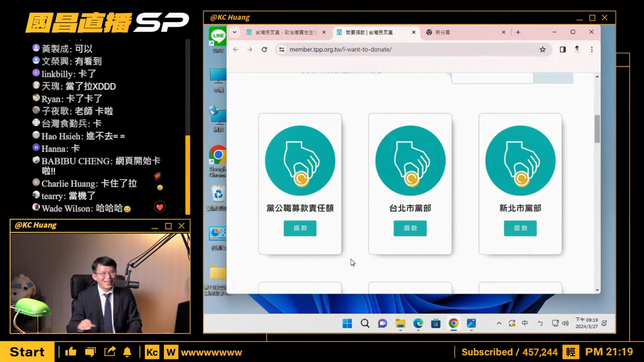Switch to Chrome on the taskbar
Screen dimensions: 644x362
click(453, 323)
